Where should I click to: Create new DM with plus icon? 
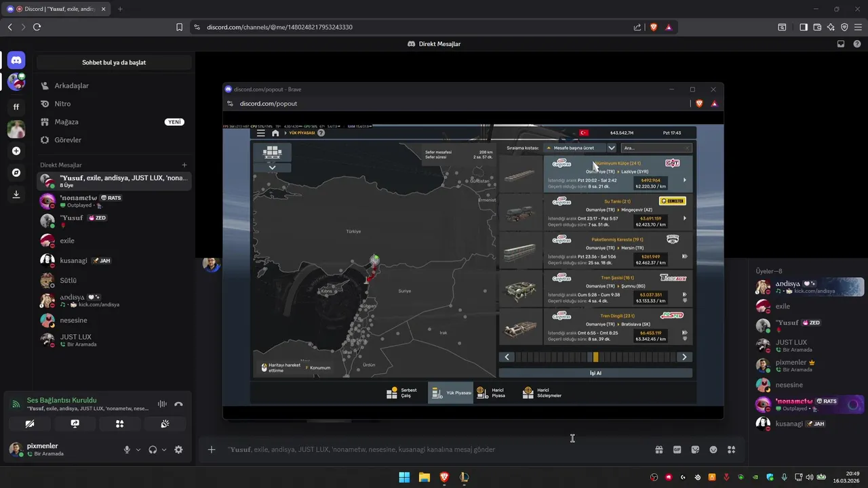(184, 165)
